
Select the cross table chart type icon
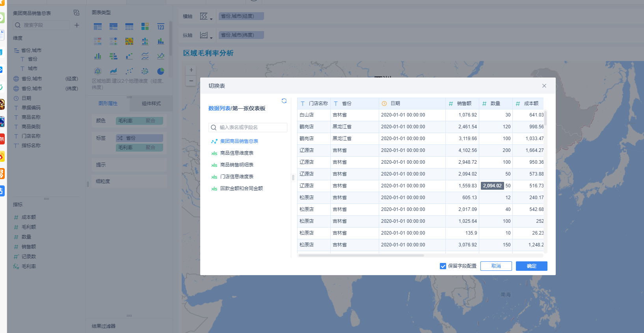coord(114,27)
